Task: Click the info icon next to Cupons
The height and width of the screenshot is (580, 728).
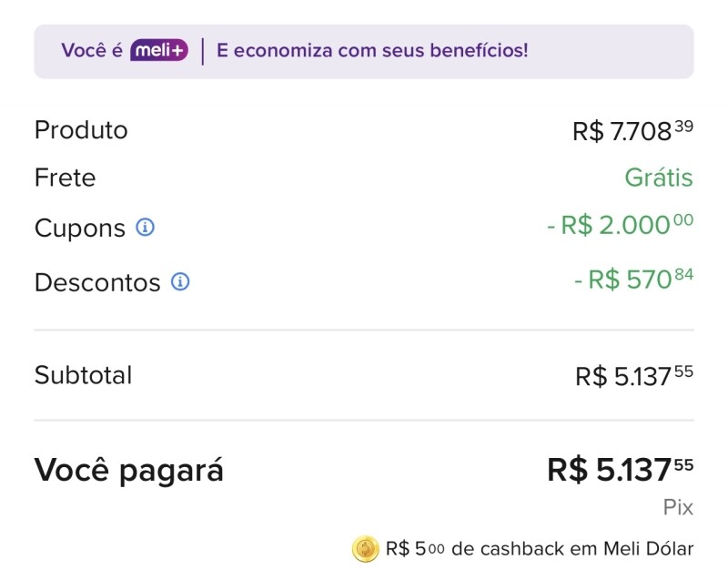Action: point(145,227)
